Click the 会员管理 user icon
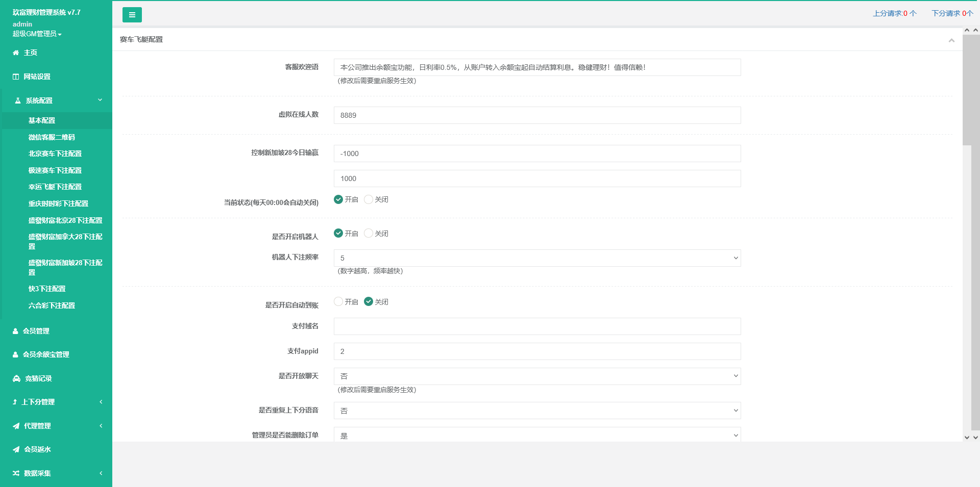Viewport: 980px width, 487px height. [15, 331]
